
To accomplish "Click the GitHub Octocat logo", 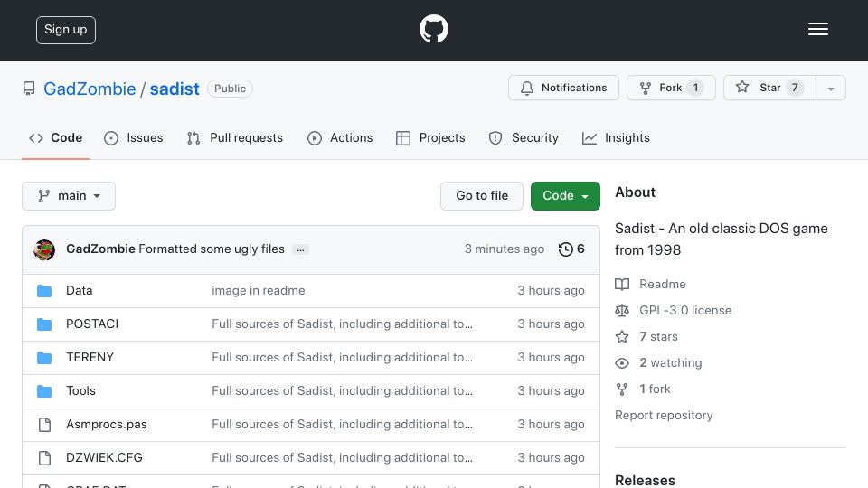I will pyautogui.click(x=433, y=29).
